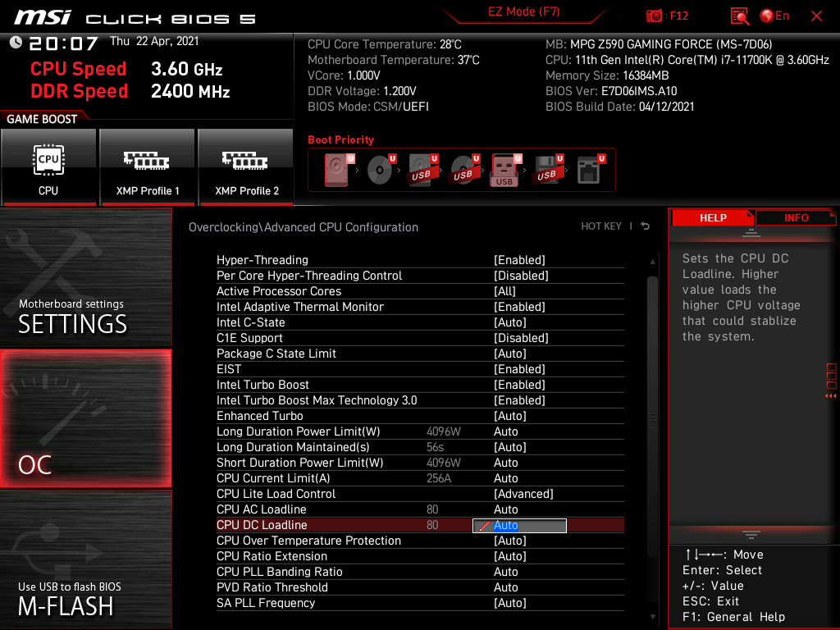
Task: Open the BIOS search magnifier icon
Action: pos(739,16)
